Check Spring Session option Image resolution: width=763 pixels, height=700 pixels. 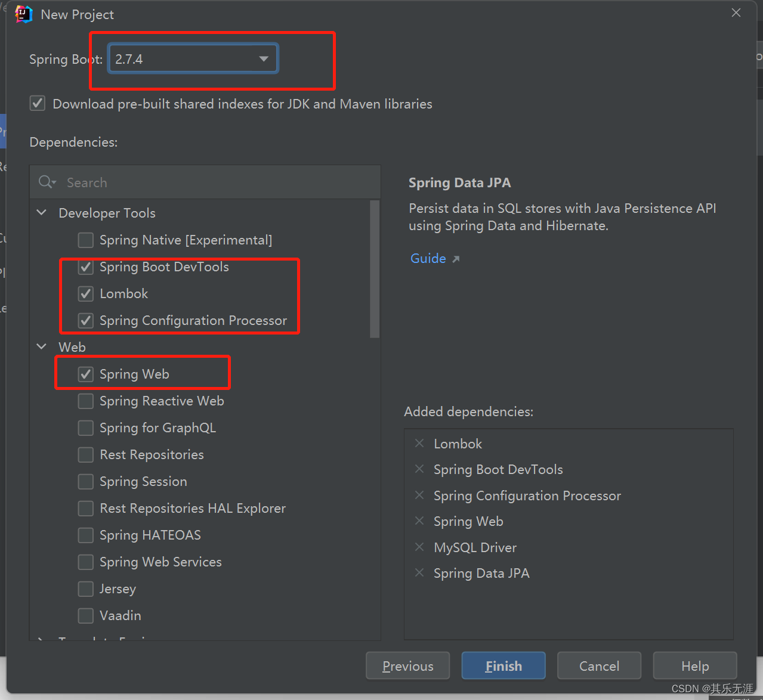(86, 481)
